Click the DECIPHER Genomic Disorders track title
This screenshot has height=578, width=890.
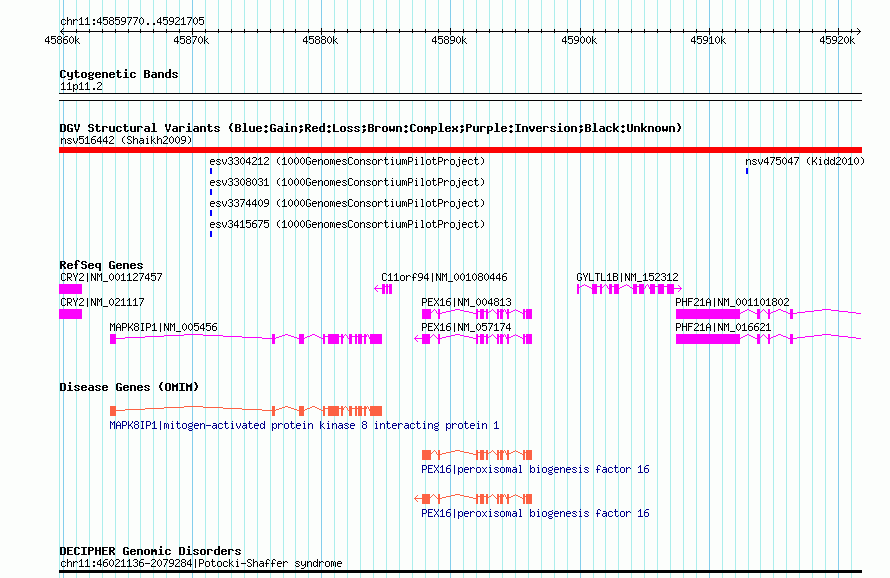tap(150, 551)
